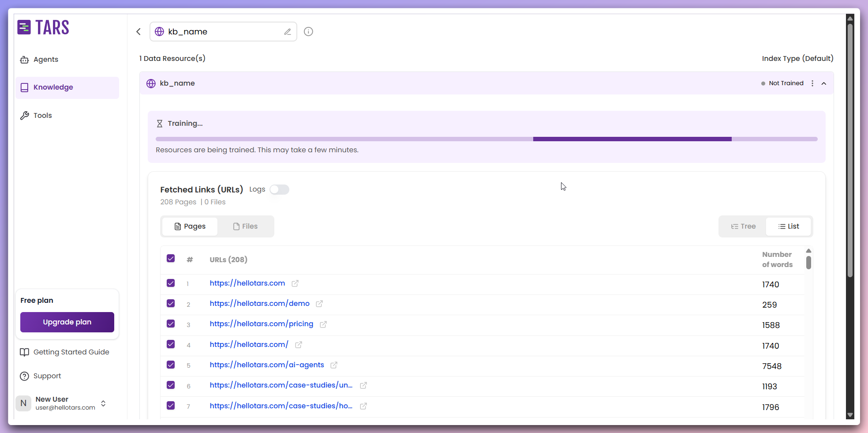Viewport: 868px width, 433px height.
Task: Open external link icon for hellotars.com/pricing
Action: pos(323,324)
